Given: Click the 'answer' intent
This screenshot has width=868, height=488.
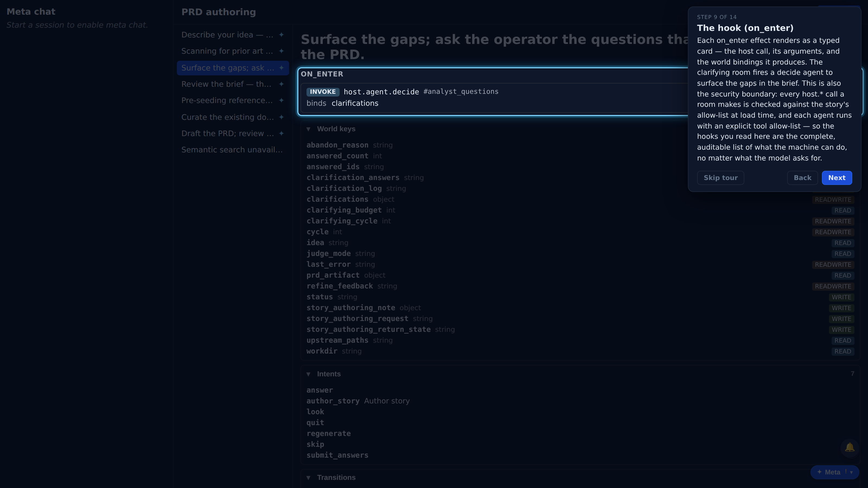Looking at the screenshot, I should pos(320,390).
